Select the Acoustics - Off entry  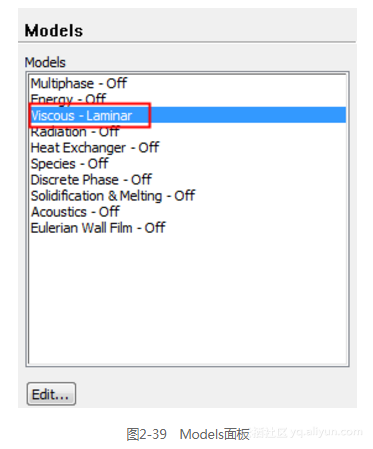pos(75,212)
